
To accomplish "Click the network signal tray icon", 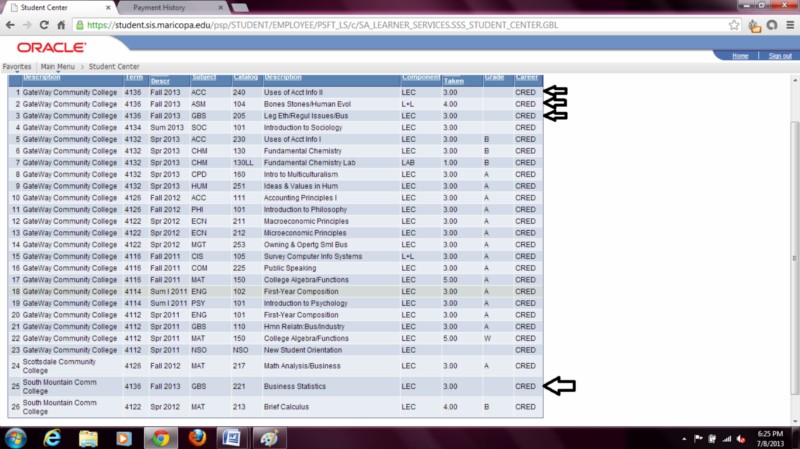I will tap(727, 439).
